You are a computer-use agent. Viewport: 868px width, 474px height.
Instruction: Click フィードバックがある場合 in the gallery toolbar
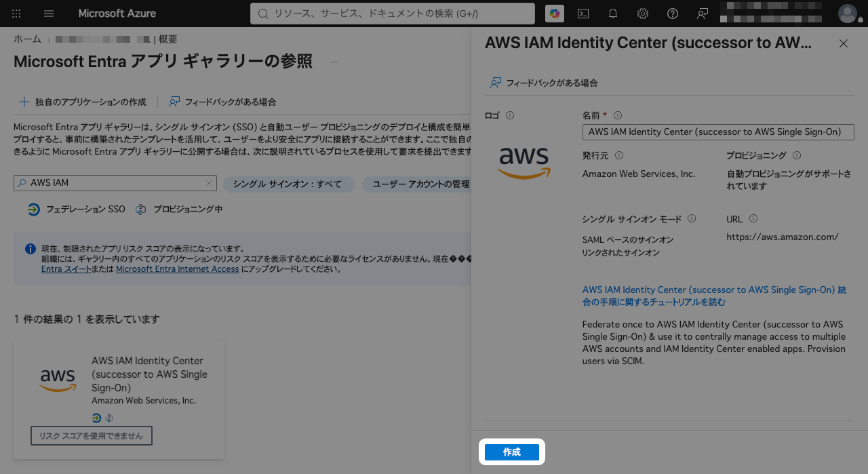coord(222,102)
